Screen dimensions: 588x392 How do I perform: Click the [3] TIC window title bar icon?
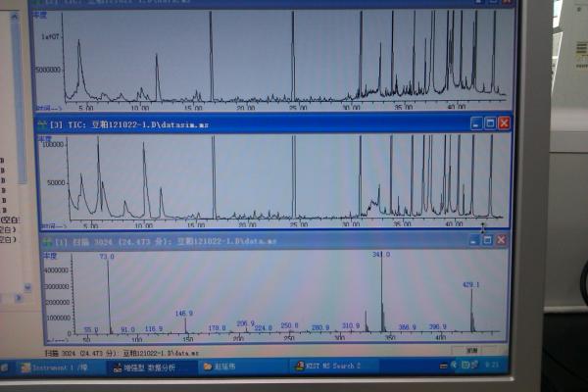pyautogui.click(x=42, y=124)
